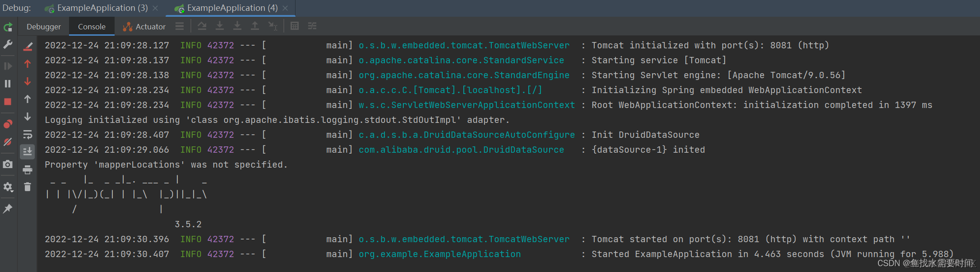Viewport: 980px width, 272px height.
Task: Click 'Tomcat started on port(s): 8081' message
Action: tap(751, 239)
